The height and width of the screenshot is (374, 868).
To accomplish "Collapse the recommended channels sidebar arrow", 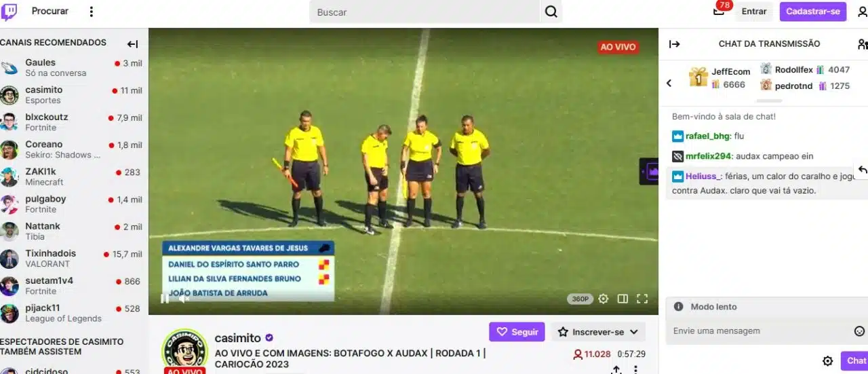I will (132, 44).
